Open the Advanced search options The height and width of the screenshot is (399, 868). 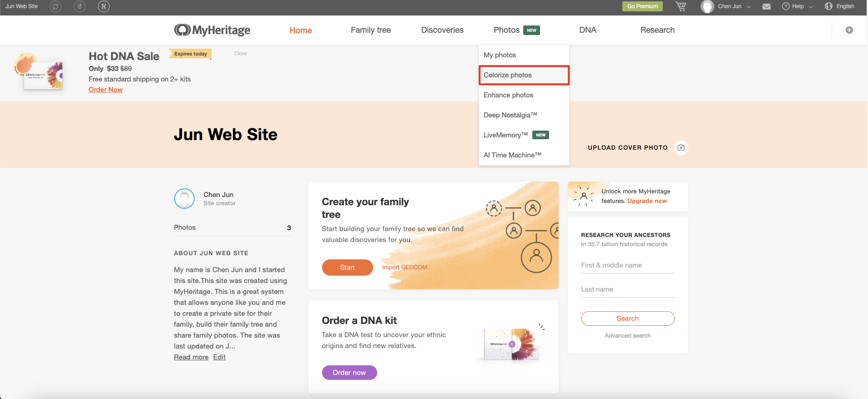[627, 335]
